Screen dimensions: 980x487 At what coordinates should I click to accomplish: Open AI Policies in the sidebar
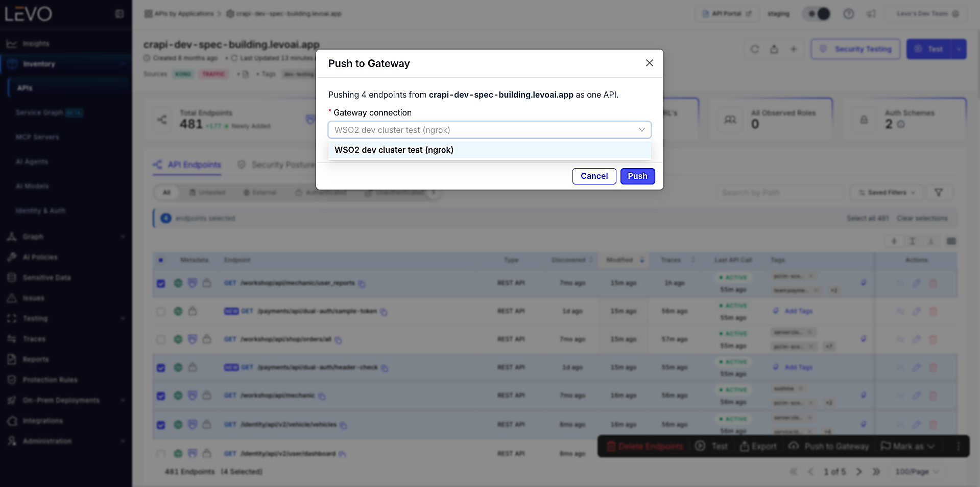[x=40, y=257]
